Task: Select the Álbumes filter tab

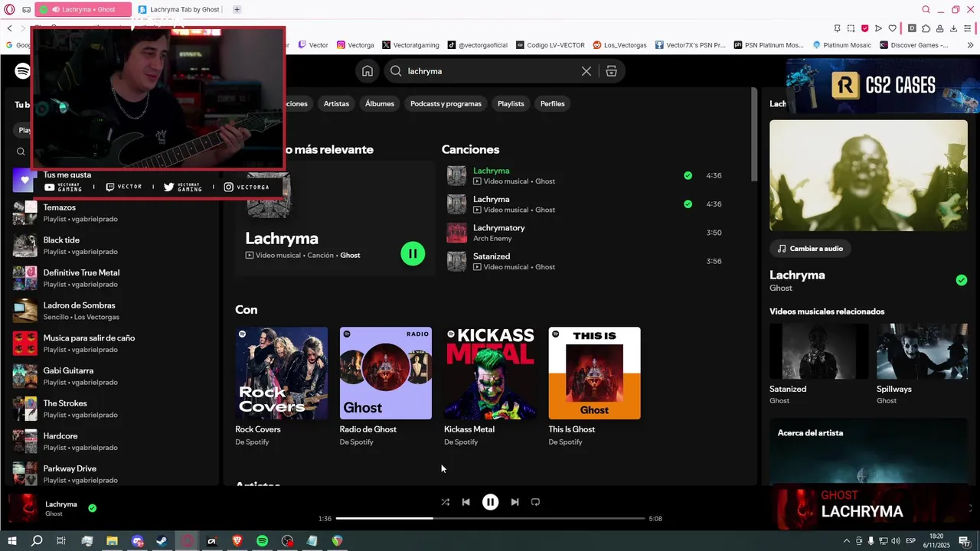Action: (380, 104)
